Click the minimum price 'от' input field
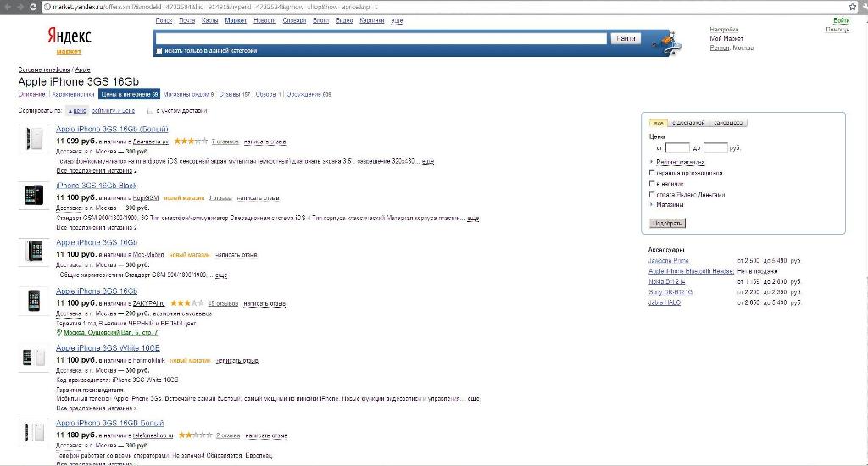 677,147
